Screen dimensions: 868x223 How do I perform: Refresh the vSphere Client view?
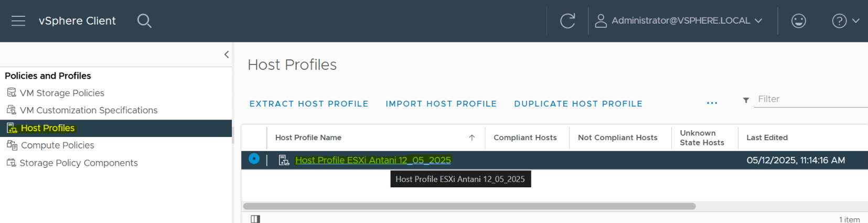[567, 21]
